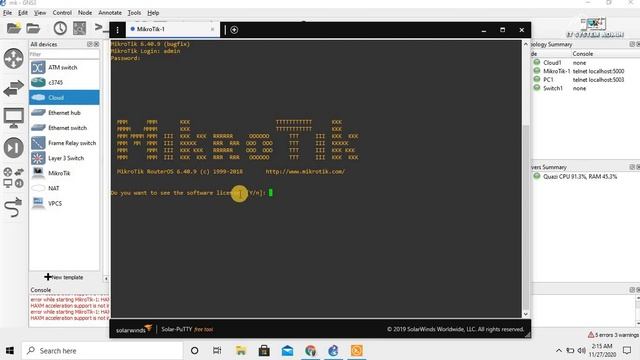Select Cloud device in list
The height and width of the screenshot is (360, 640).
coord(64,98)
